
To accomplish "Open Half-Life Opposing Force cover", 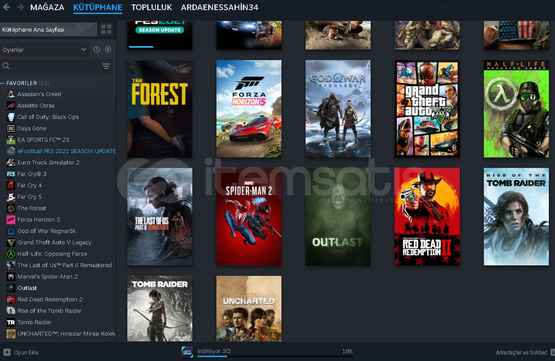I will point(516,109).
